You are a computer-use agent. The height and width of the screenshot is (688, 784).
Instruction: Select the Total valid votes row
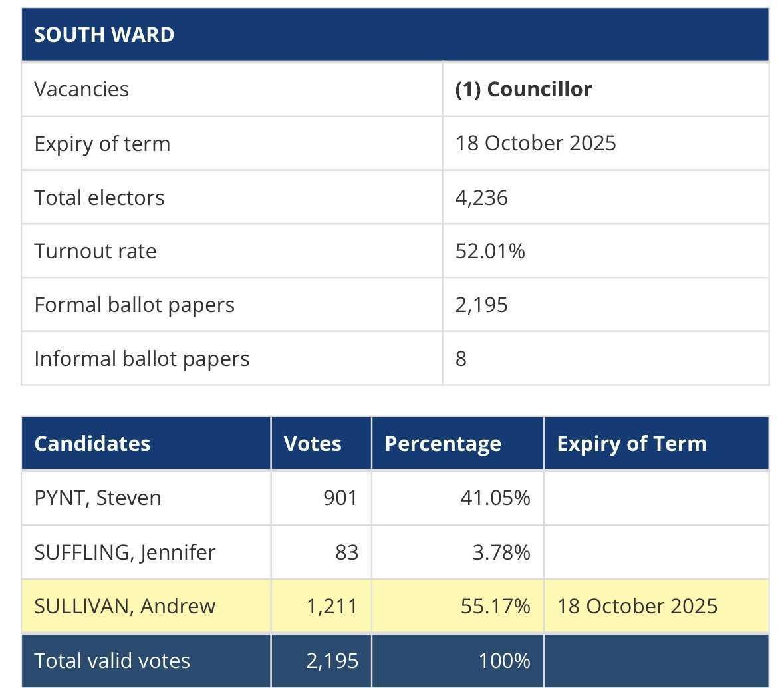point(395,661)
